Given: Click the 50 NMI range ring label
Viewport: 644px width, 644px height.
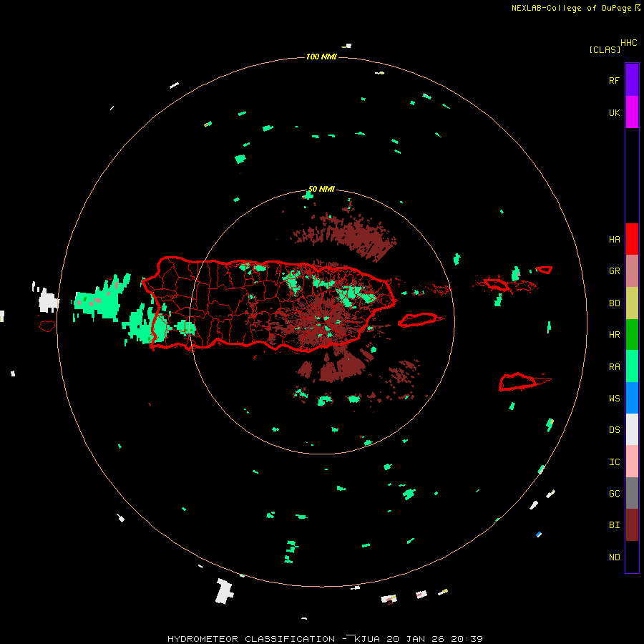Looking at the screenshot, I should coord(321,189).
